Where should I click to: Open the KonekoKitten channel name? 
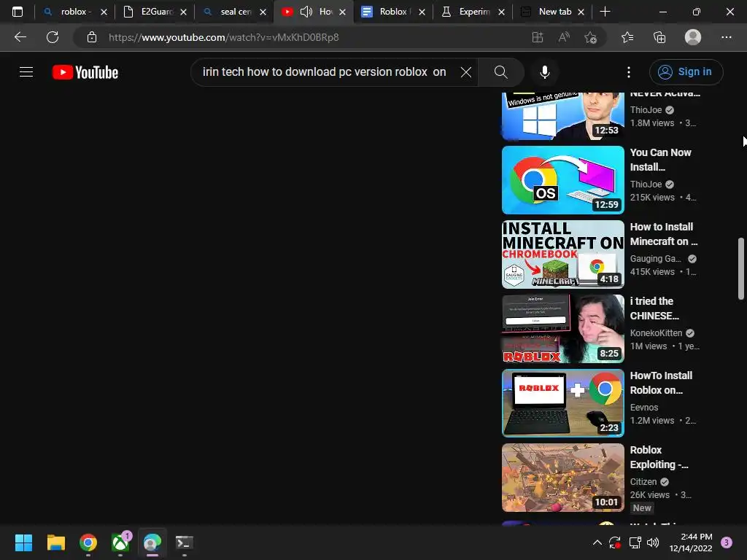pyautogui.click(x=656, y=332)
